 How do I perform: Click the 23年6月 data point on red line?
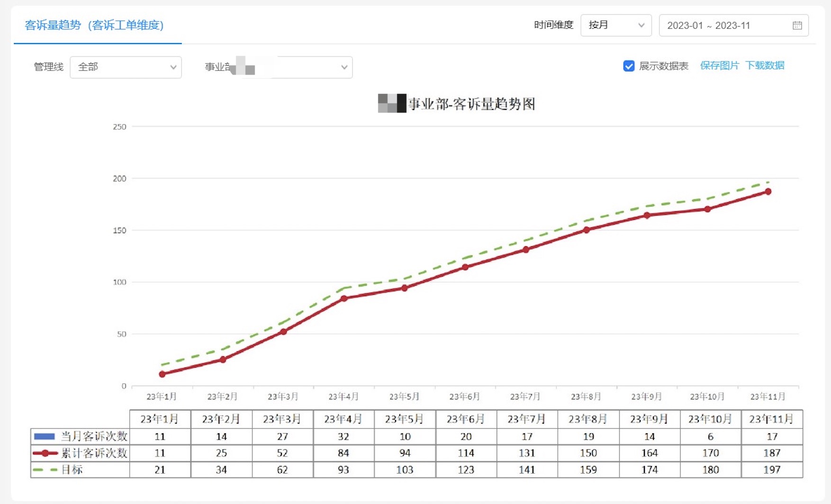click(465, 268)
